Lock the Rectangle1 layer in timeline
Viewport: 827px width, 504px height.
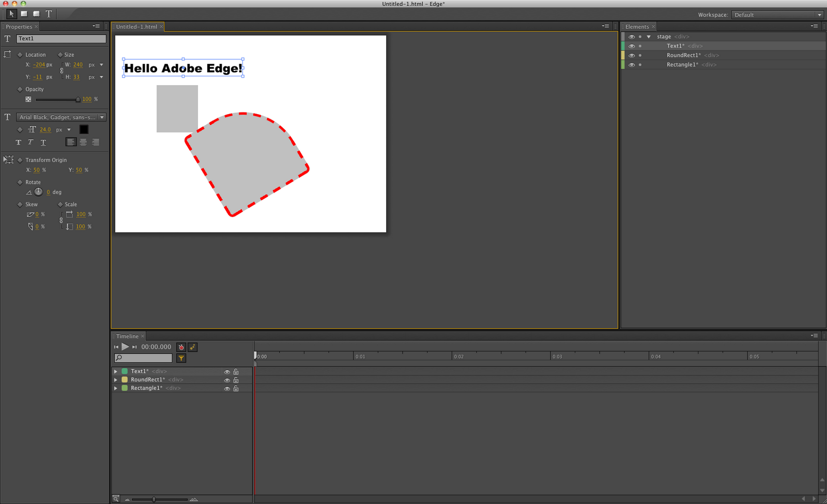[x=236, y=388]
